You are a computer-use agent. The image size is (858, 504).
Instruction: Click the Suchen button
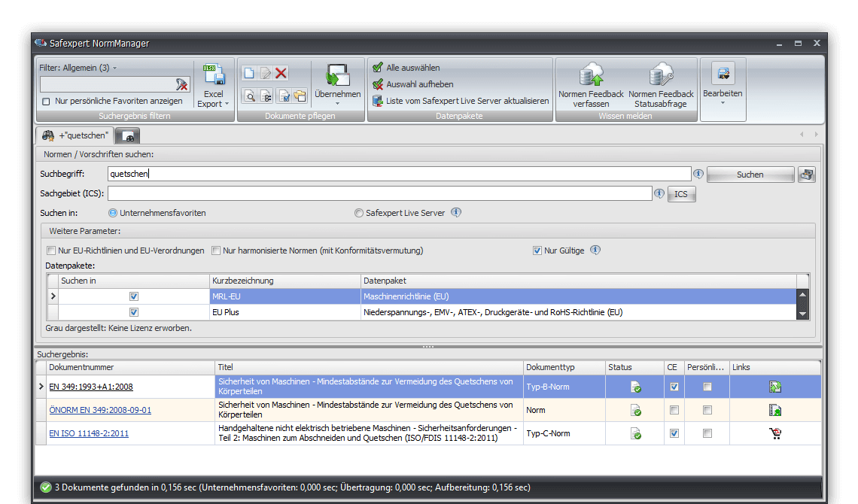pyautogui.click(x=750, y=175)
